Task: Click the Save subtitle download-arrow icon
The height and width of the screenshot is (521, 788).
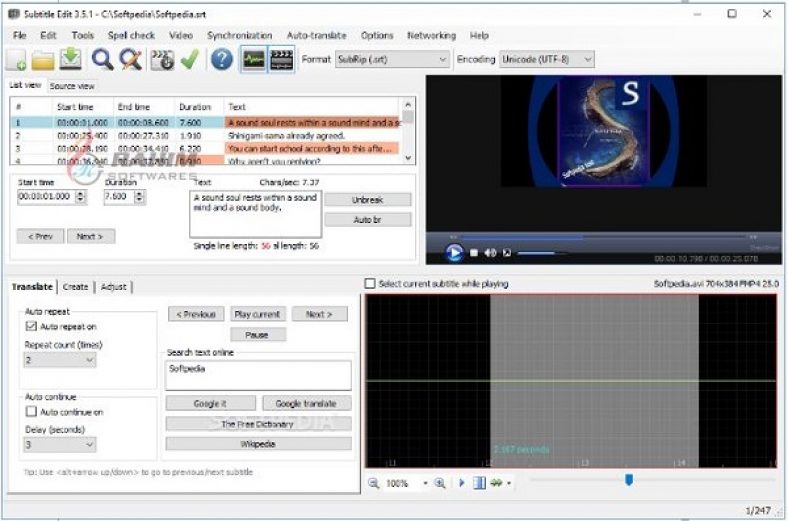Action: [x=71, y=60]
